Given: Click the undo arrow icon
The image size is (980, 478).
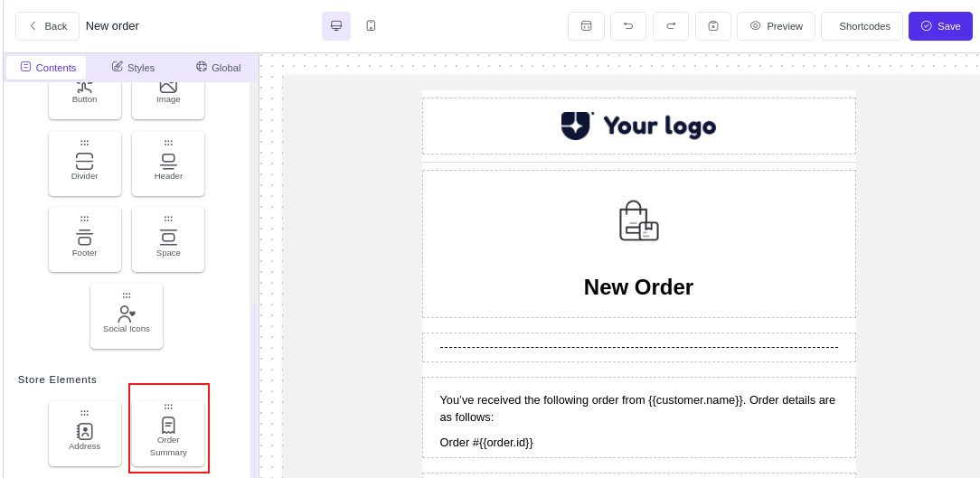Looking at the screenshot, I should pos(628,26).
